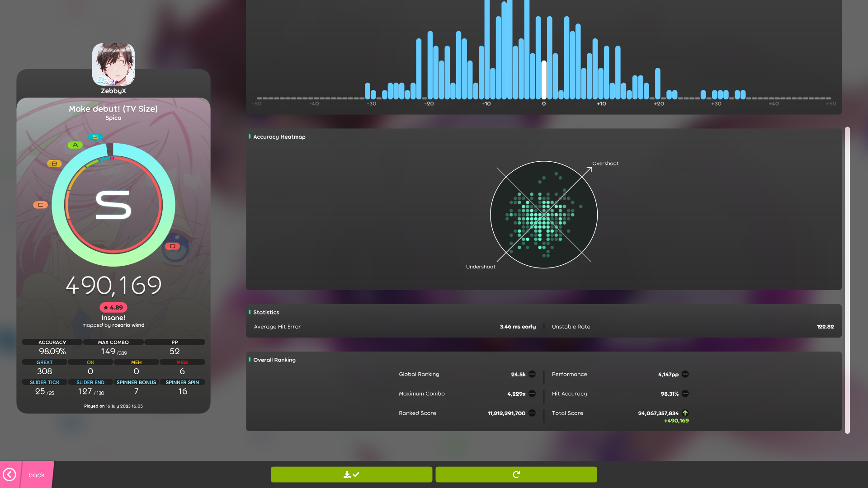Click the vertical scrollbar on right side
The width and height of the screenshot is (868, 488).
pyautogui.click(x=847, y=280)
